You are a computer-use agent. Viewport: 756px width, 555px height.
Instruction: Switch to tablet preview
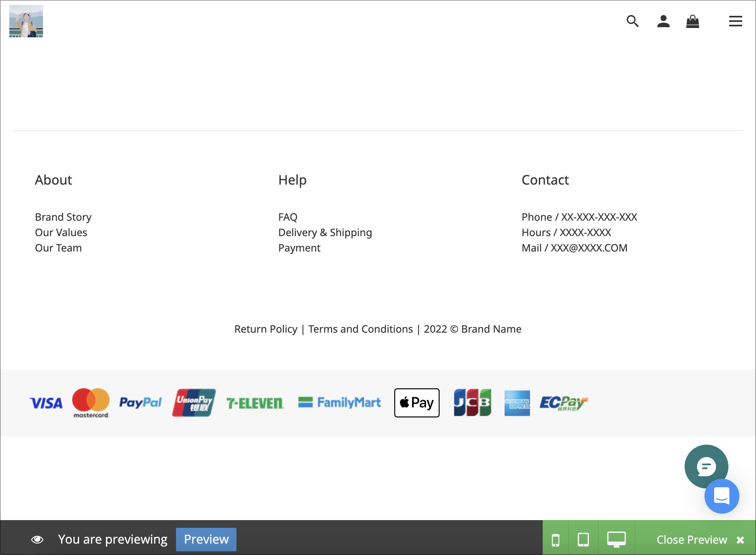583,540
